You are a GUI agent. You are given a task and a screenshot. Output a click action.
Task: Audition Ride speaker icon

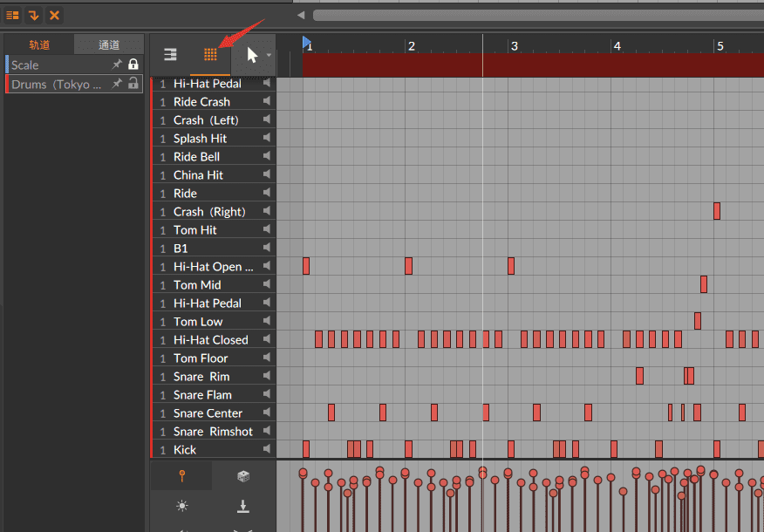pyautogui.click(x=267, y=193)
